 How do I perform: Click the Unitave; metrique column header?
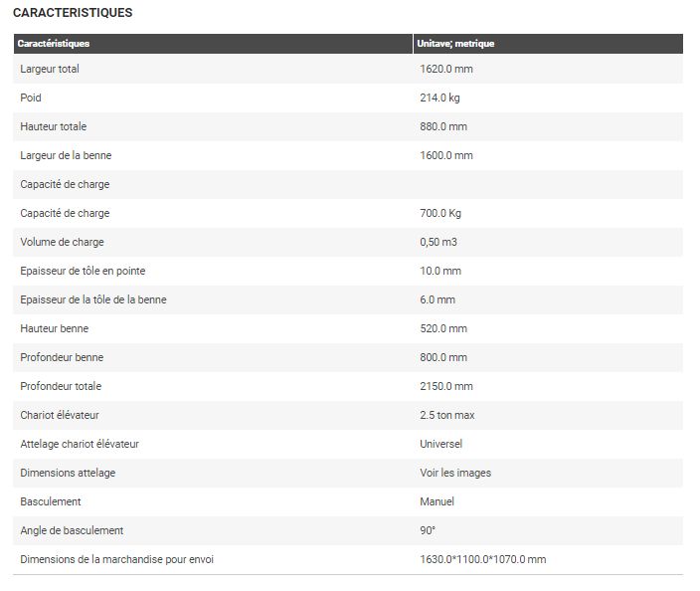[x=457, y=44]
